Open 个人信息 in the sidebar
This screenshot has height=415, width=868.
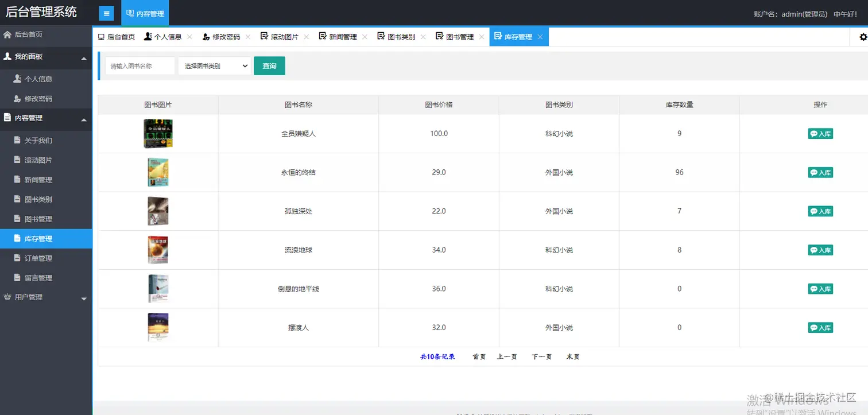(46, 79)
